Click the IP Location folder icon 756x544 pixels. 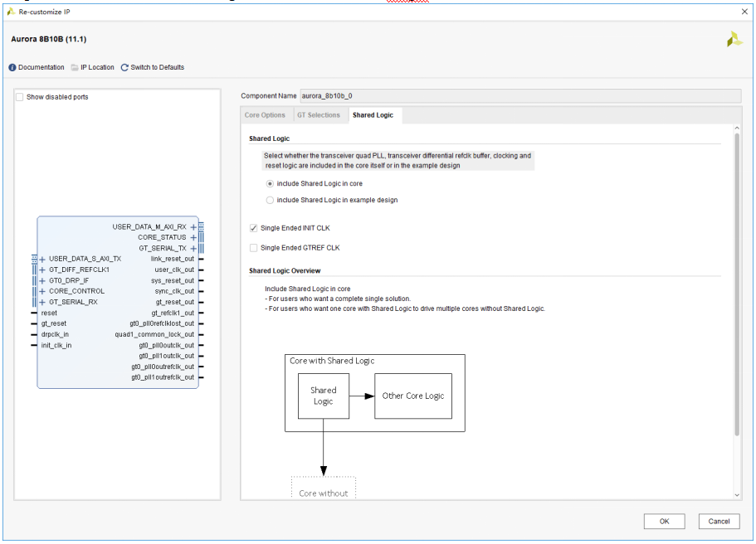(75, 67)
